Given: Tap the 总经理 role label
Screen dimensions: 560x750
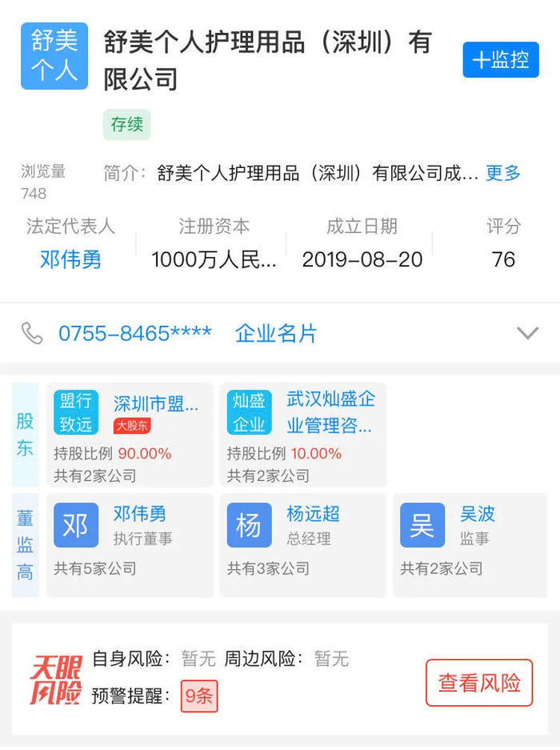Looking at the screenshot, I should pyautogui.click(x=309, y=539).
